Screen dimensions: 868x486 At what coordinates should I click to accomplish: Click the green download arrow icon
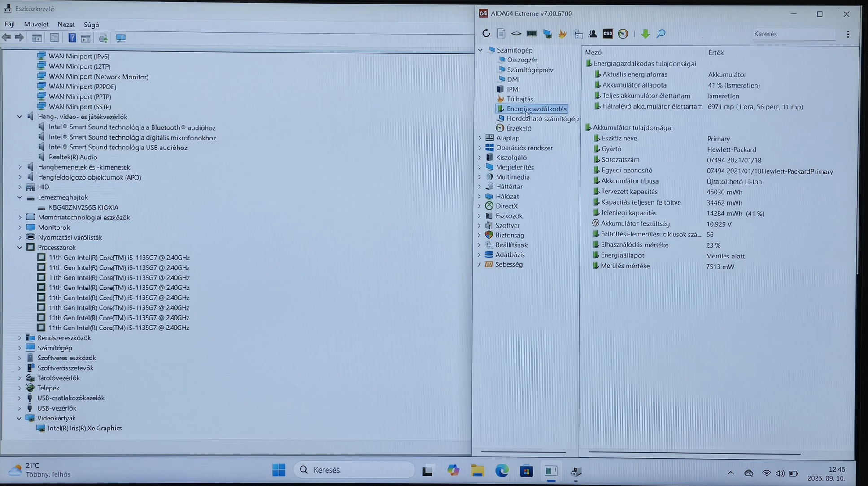pyautogui.click(x=645, y=34)
